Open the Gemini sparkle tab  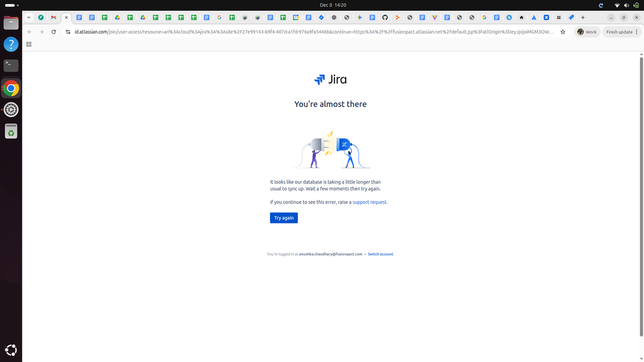[x=359, y=17]
